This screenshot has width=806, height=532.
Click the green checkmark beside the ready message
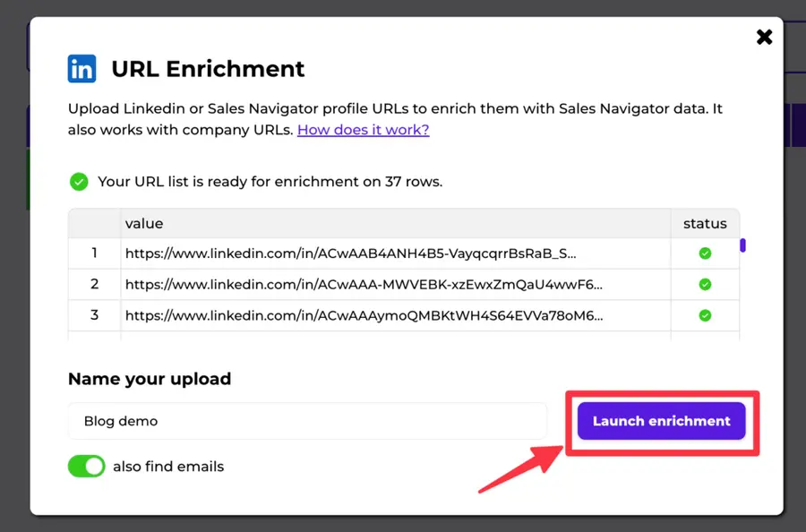tap(81, 181)
